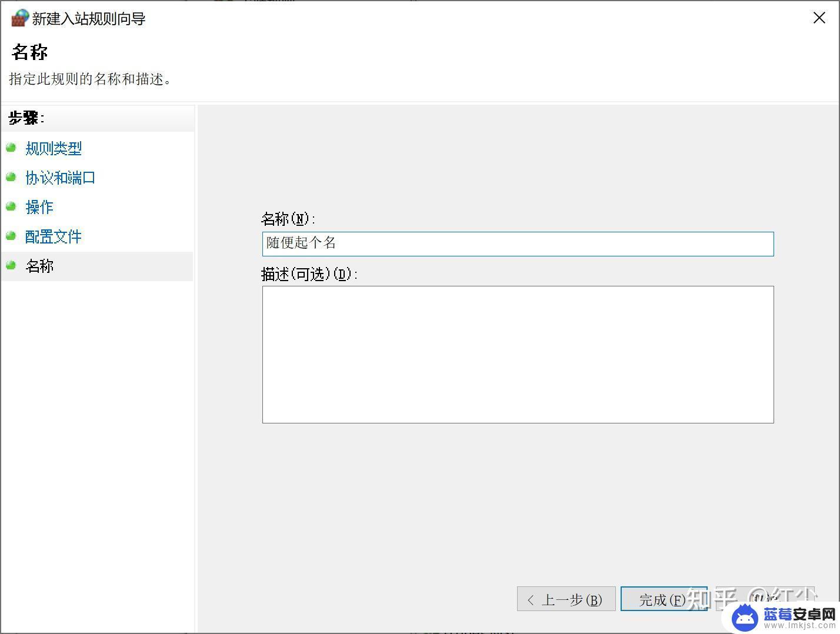Click the 描述(可选)(D): label
Screen dimensions: 840x634
click(x=309, y=274)
